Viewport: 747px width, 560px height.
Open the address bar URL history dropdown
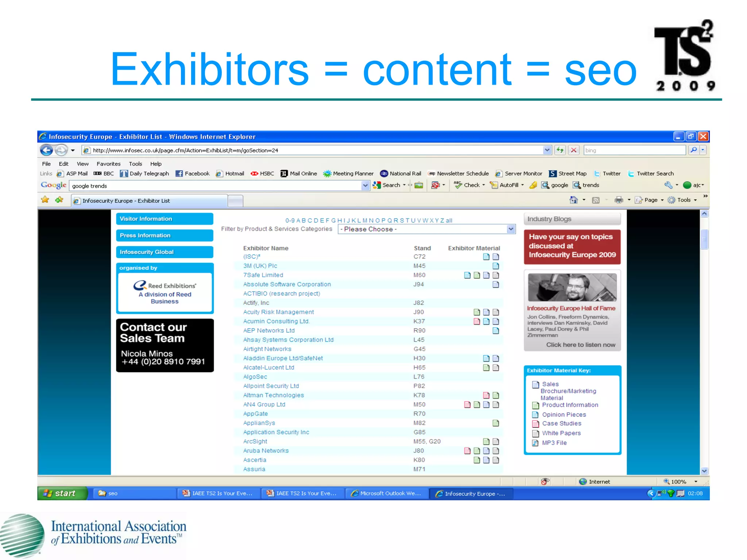pyautogui.click(x=547, y=150)
